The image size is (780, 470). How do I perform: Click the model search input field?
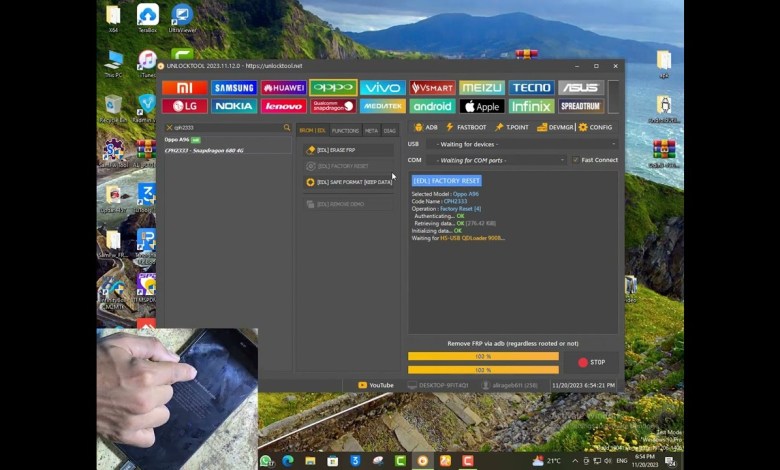tap(225, 128)
